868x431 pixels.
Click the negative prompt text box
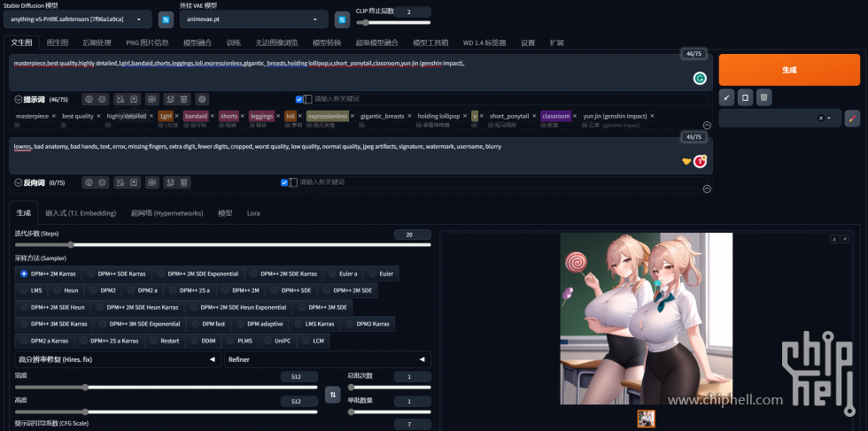(x=361, y=156)
